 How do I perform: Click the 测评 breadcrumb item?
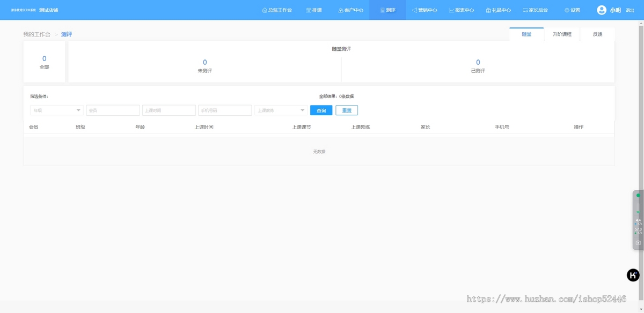click(67, 34)
